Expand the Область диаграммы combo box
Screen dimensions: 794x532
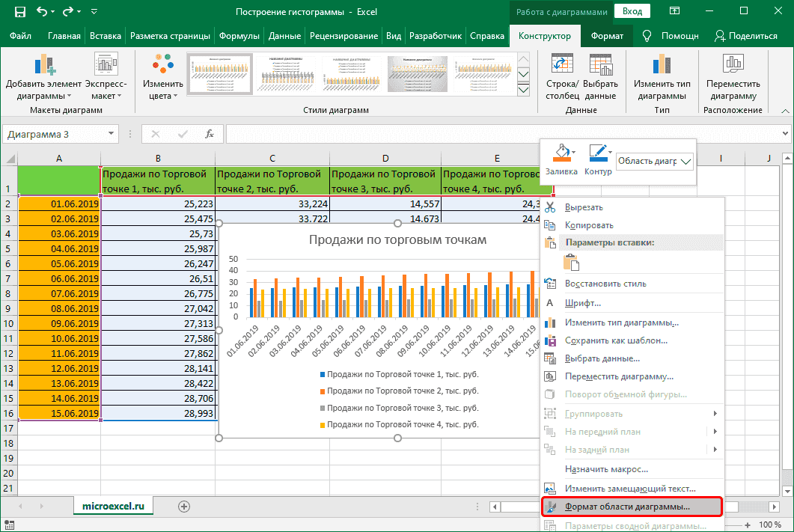pyautogui.click(x=685, y=161)
